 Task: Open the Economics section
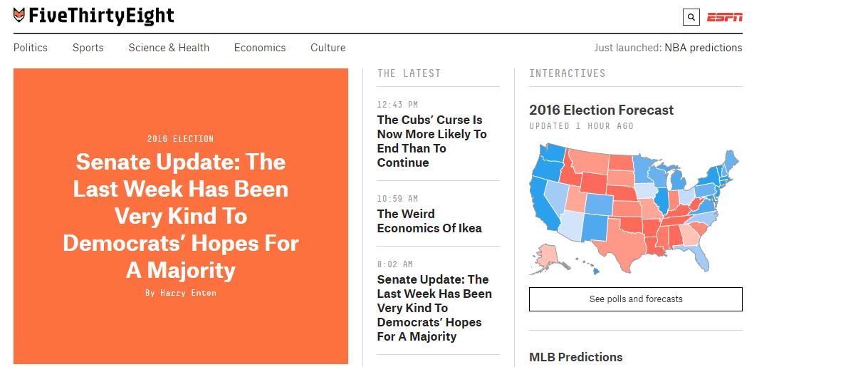(260, 48)
